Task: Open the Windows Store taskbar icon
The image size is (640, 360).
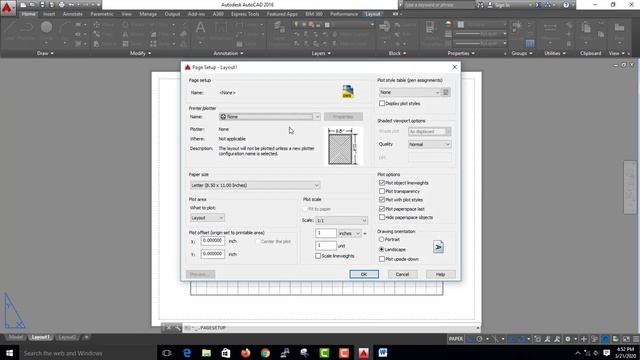Action: point(226,353)
